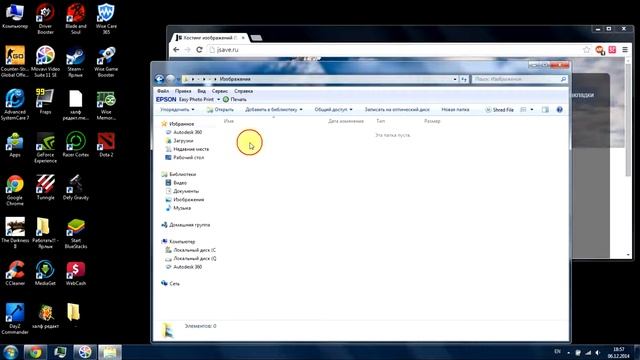Open The Darkness II shortcut
Viewport: 640px width, 360px height.
coord(15,233)
